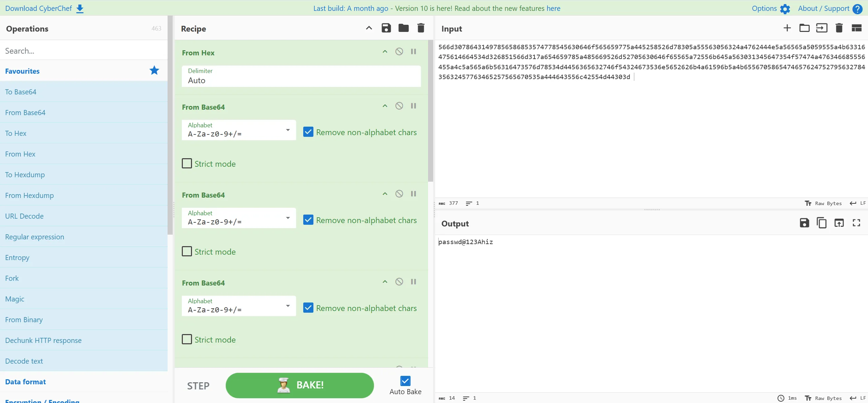
Task: Toggle the Auto Bake checkbox
Action: pyautogui.click(x=405, y=381)
